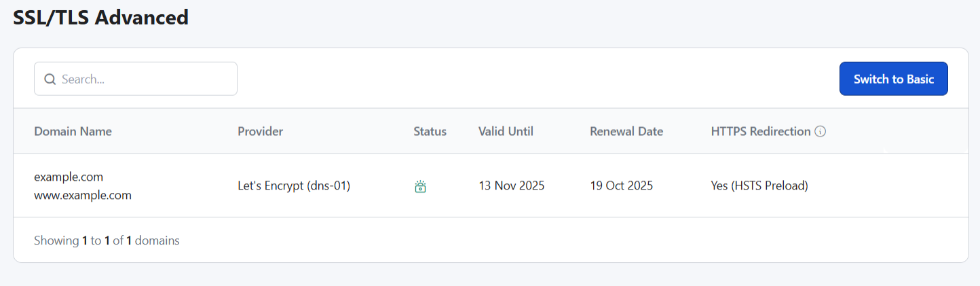This screenshot has height=286, width=980.
Task: Click the Provider column header
Action: point(260,132)
